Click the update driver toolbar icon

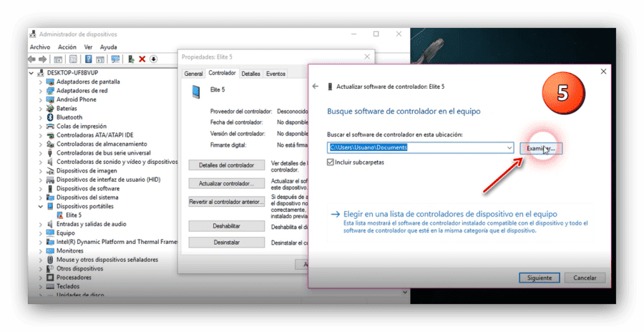tap(131, 59)
